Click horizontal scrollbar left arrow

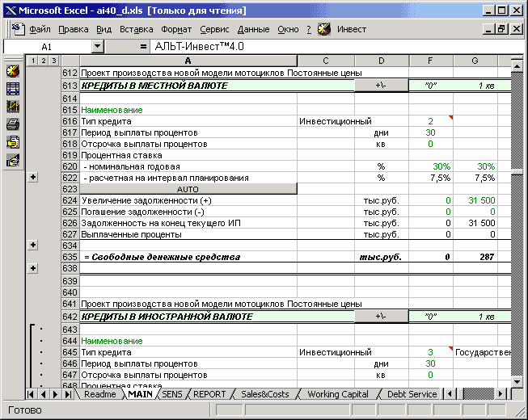point(450,394)
